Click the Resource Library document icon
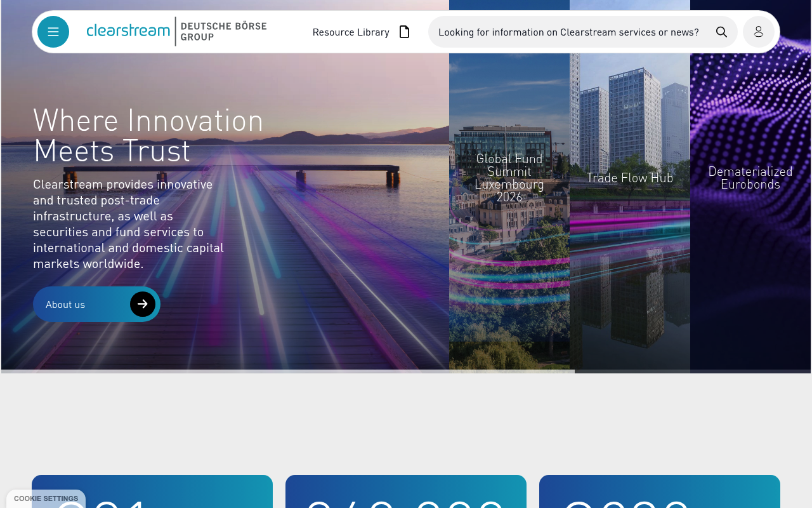Viewport: 812px width, 508px height. (404, 32)
